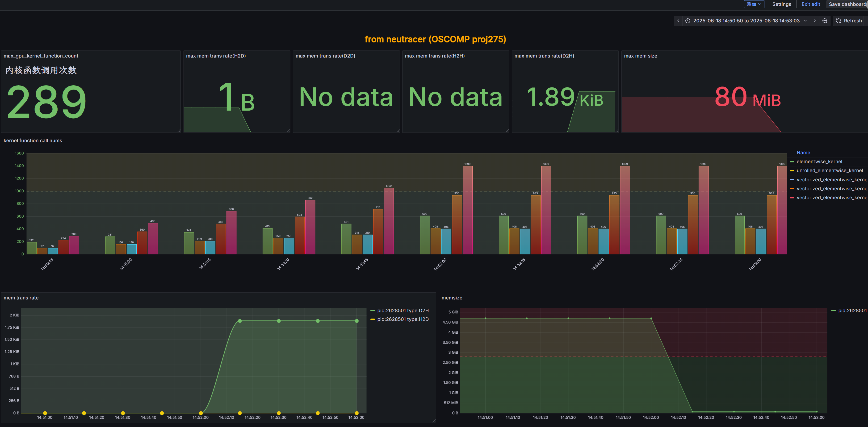The width and height of the screenshot is (868, 427).
Task: Zoom out the time range
Action: point(825,21)
